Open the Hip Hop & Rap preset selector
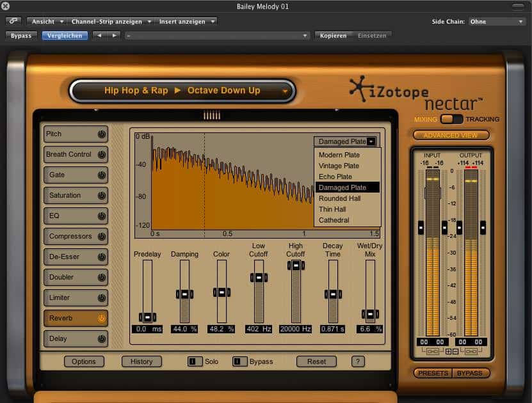Image resolution: width=532 pixels, height=403 pixels. click(x=182, y=90)
